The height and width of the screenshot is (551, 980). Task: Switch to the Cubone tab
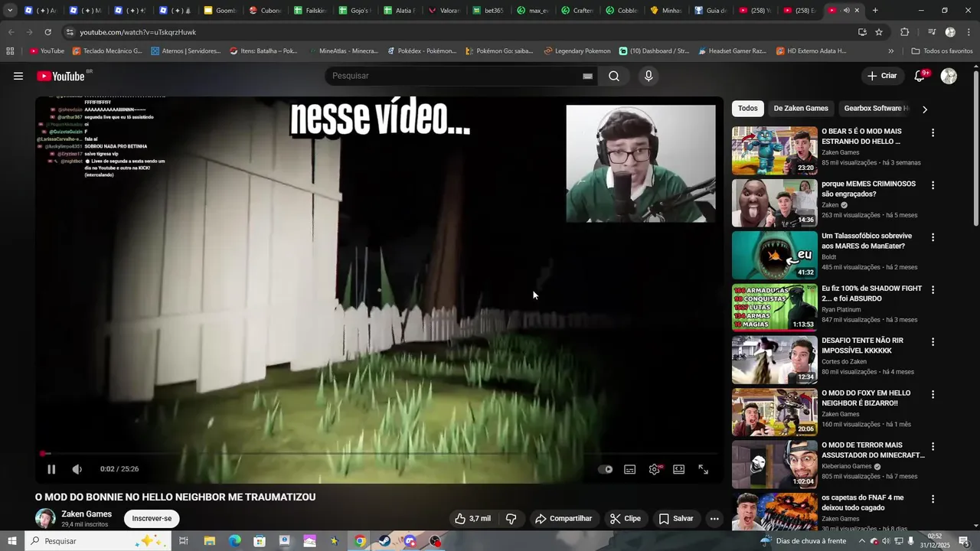(x=265, y=11)
